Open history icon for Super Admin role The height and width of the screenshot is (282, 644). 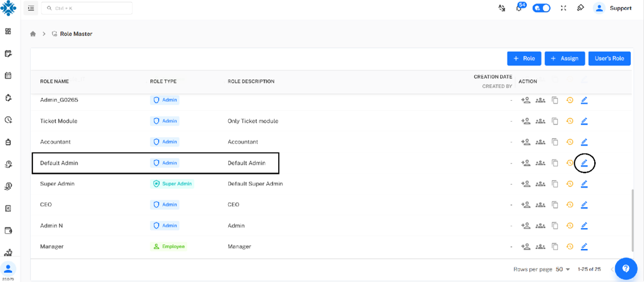(x=570, y=184)
